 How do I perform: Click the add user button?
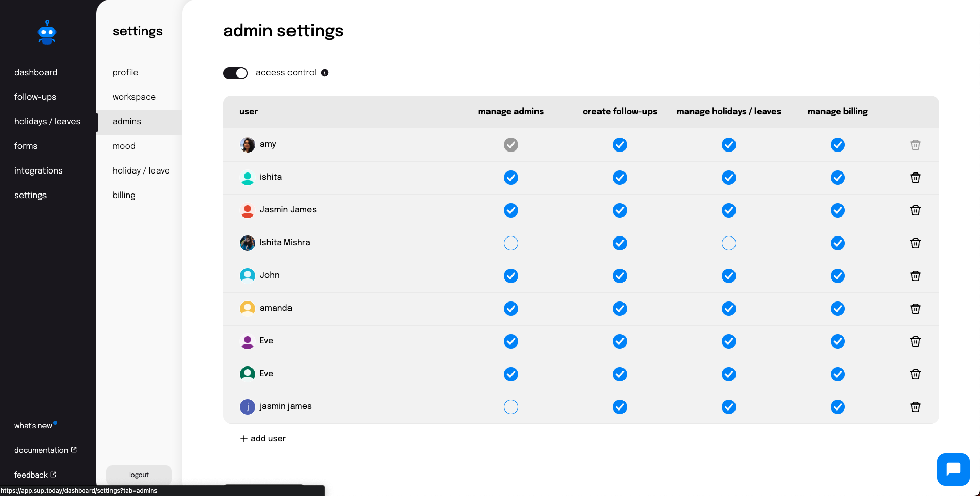tap(263, 439)
